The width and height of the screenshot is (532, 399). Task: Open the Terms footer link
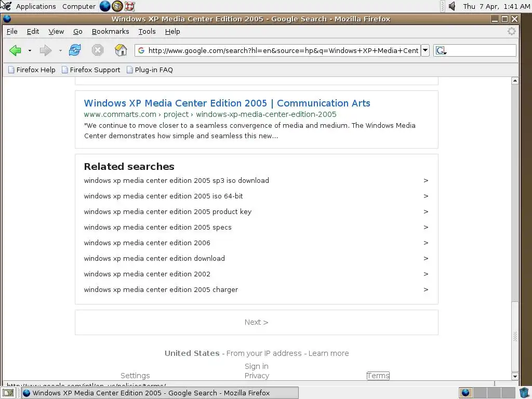pos(378,376)
